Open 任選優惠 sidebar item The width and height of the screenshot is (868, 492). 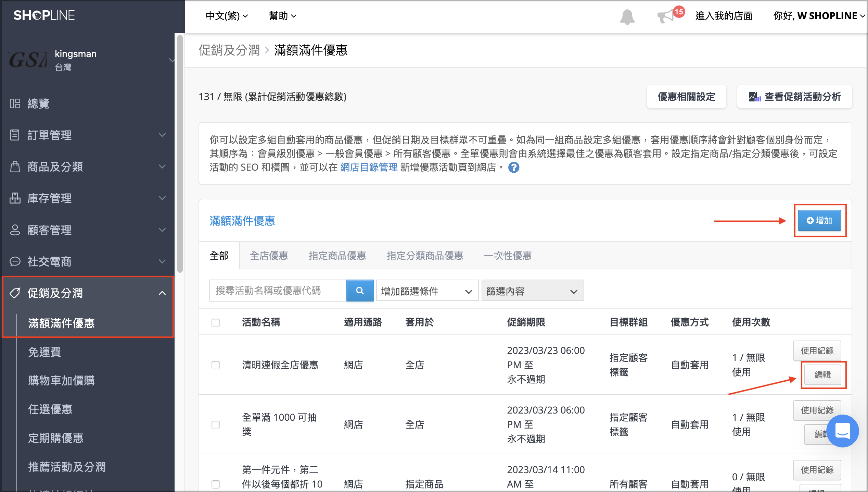click(50, 409)
